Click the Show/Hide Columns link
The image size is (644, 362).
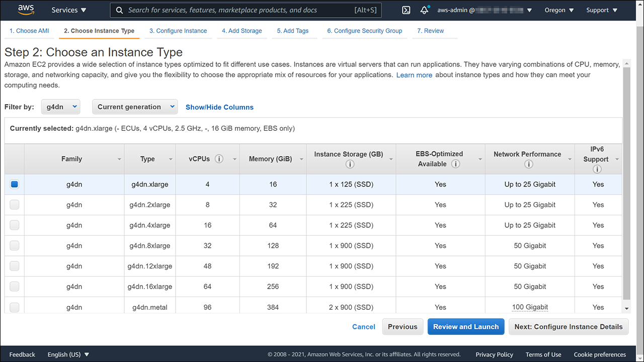(x=219, y=107)
